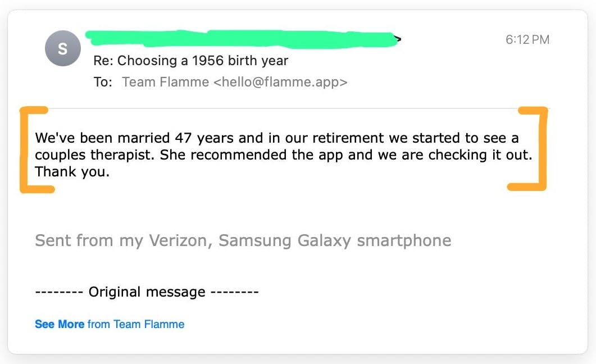Click the green redacted sender name
This screenshot has height=364, width=596.
[242, 38]
